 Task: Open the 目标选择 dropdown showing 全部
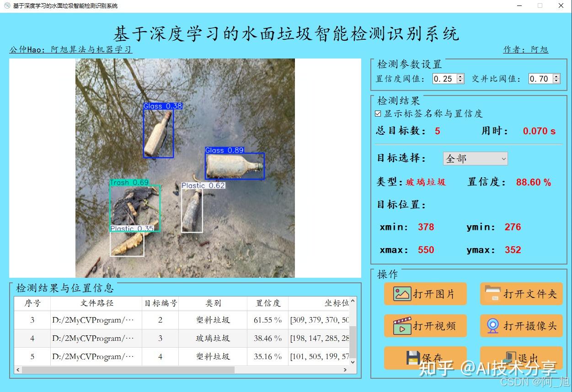(x=475, y=159)
